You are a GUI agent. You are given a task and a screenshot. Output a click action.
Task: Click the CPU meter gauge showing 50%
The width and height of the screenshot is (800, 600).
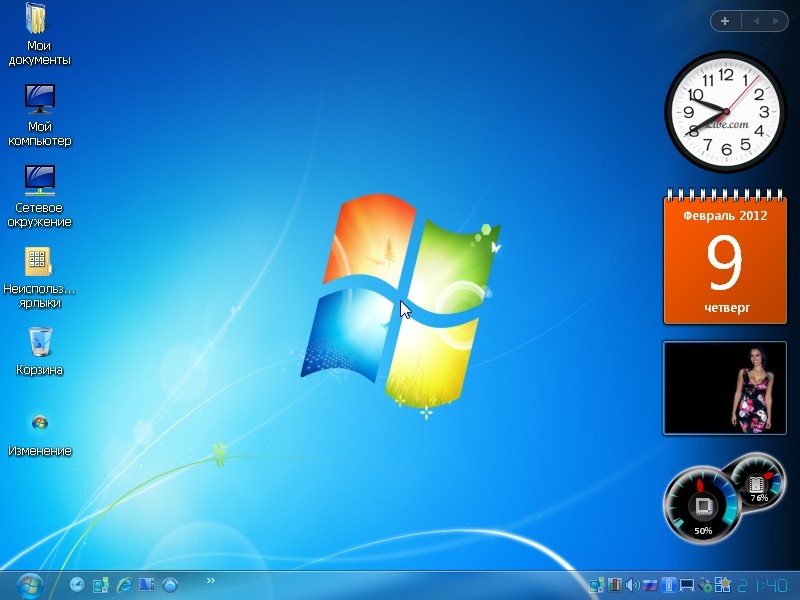coord(703,504)
